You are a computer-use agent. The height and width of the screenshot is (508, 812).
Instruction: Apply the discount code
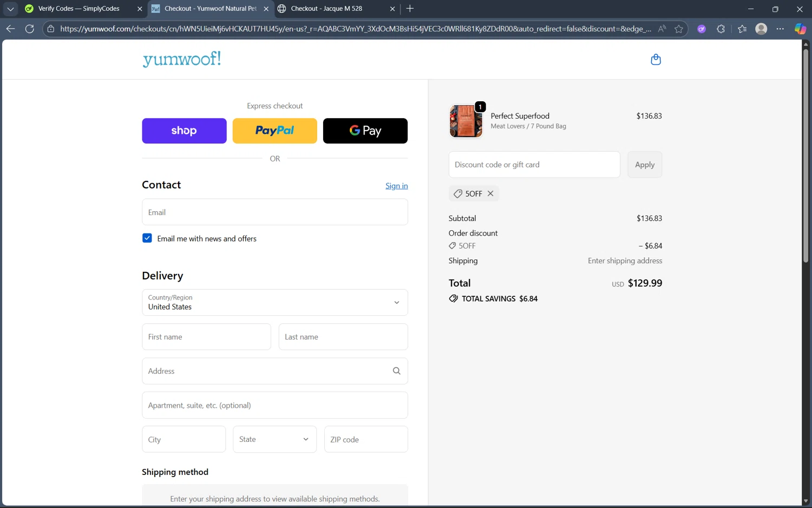click(645, 165)
